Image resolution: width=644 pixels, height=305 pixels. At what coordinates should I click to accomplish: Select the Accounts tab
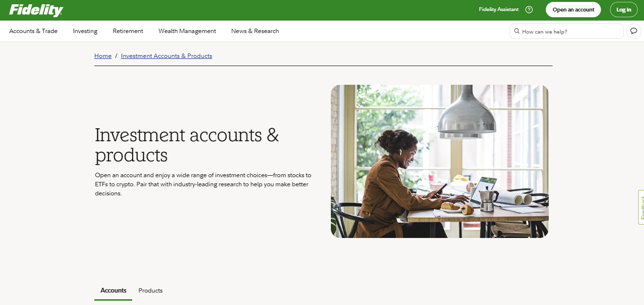113,291
